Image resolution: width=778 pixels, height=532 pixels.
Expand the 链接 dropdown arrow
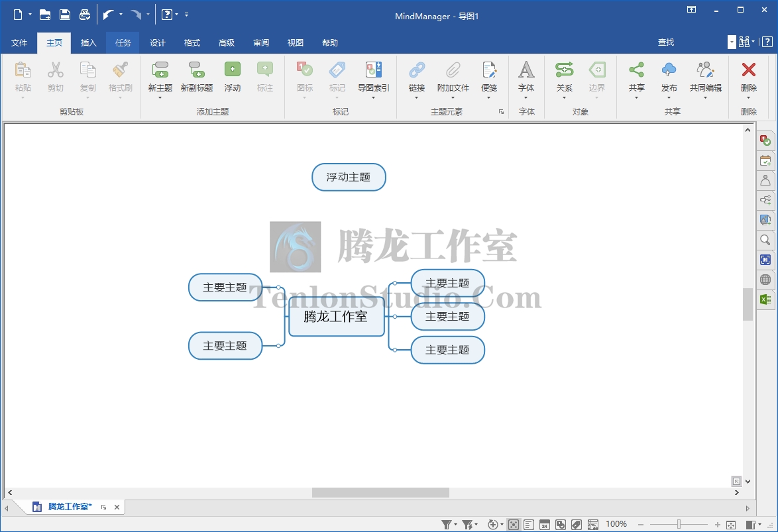pyautogui.click(x=417, y=98)
